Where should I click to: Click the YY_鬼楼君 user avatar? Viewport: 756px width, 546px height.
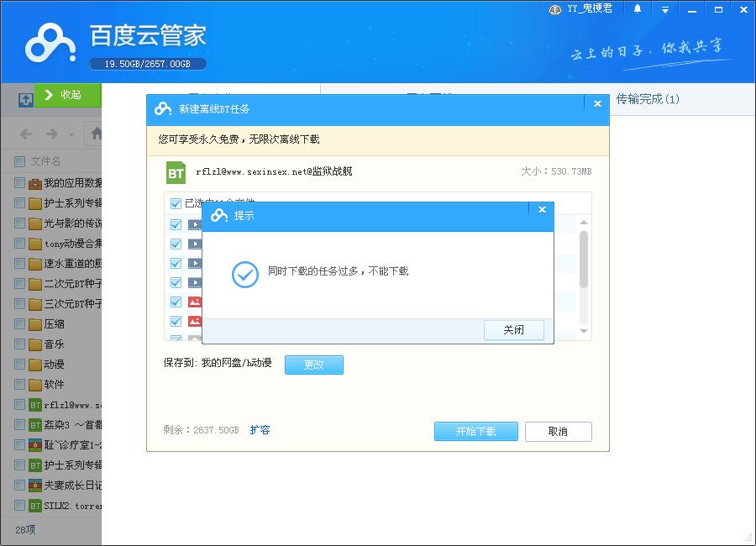(x=555, y=9)
